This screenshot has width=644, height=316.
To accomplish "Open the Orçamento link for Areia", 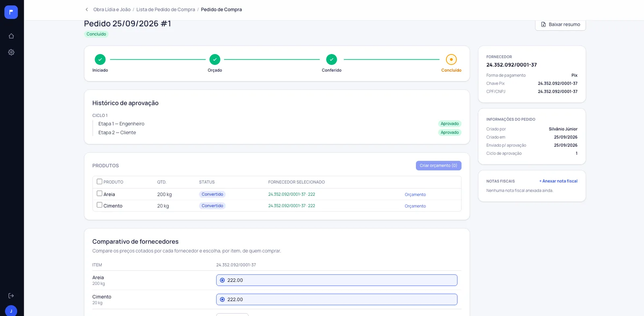I will tap(415, 195).
